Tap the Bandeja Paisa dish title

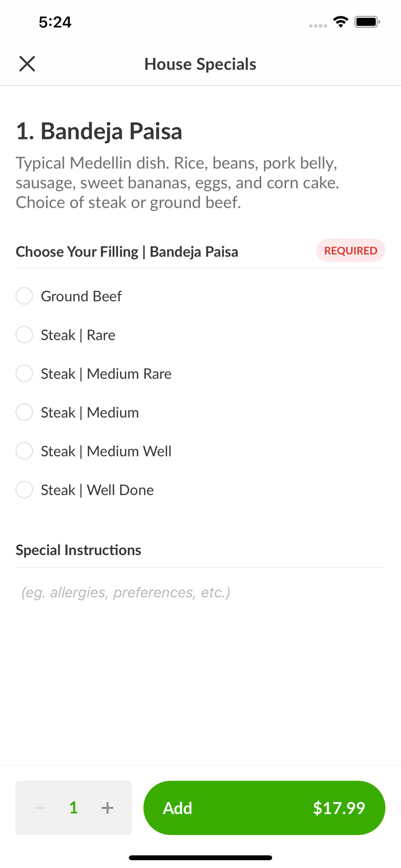tap(99, 131)
